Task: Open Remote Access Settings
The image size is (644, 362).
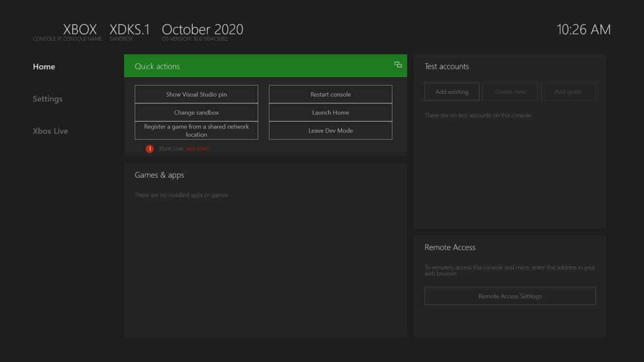Action: click(x=510, y=296)
